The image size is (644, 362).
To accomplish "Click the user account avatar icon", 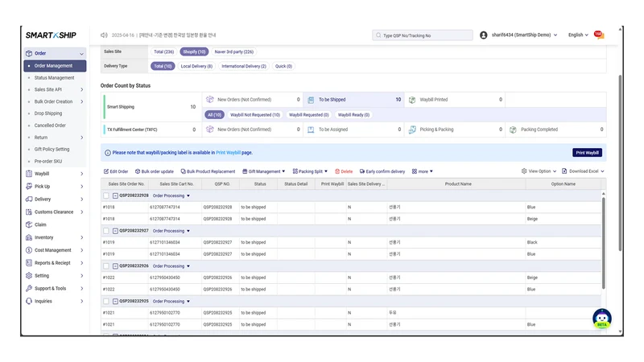I will pos(484,35).
